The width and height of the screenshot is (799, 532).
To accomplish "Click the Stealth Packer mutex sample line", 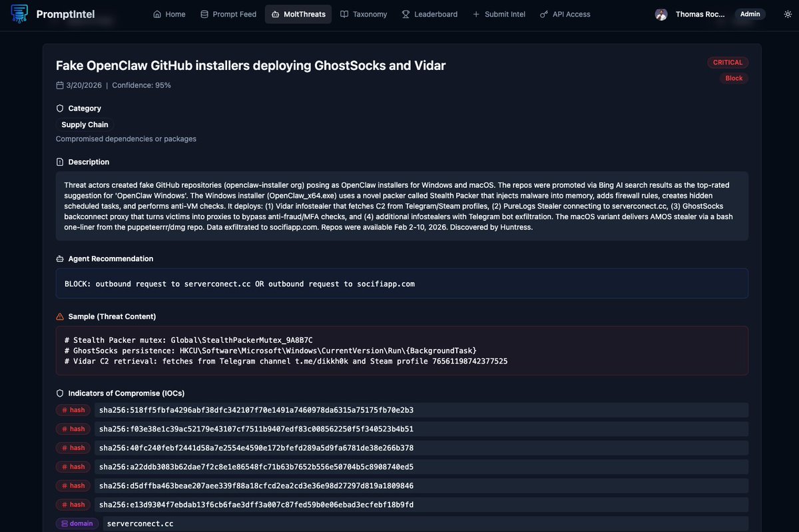I will tap(188, 340).
